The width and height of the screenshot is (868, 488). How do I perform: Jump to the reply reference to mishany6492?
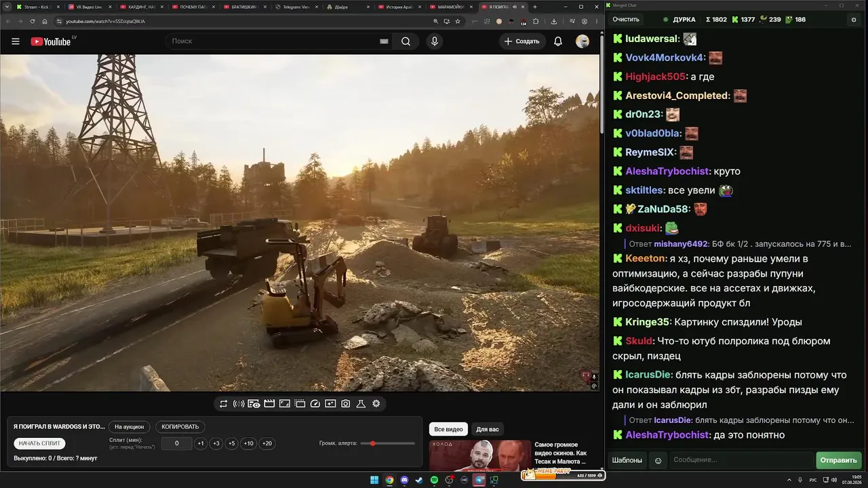coord(740,244)
